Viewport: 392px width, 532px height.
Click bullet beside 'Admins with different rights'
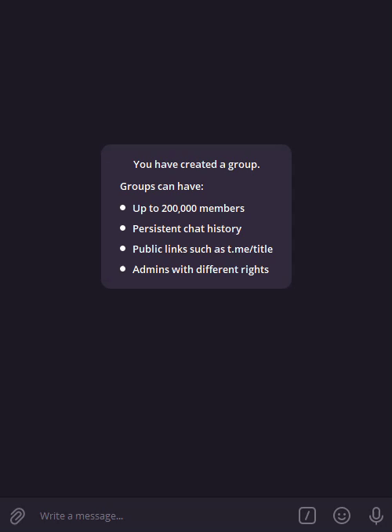coord(123,268)
